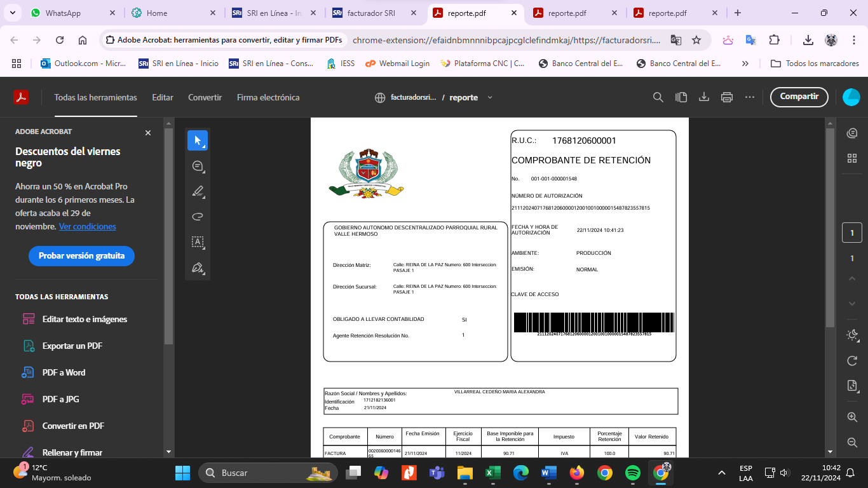
Task: Select the arrow selection tool
Action: click(197, 140)
